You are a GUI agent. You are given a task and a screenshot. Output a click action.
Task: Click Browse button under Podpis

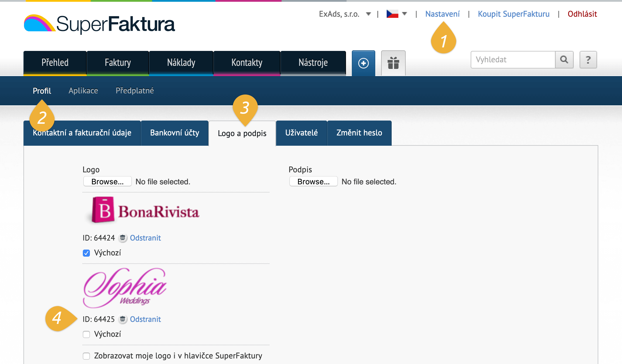[x=313, y=181]
